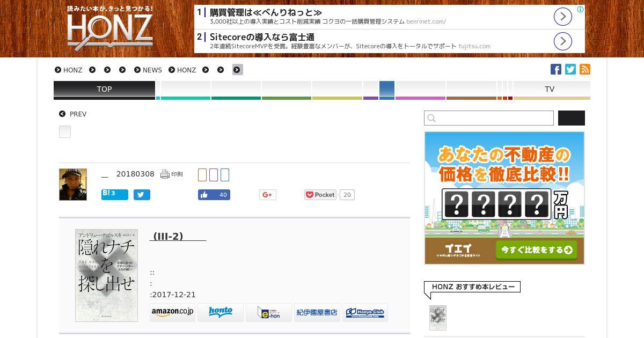The width and height of the screenshot is (644, 338).
Task: Open the HONZ Facebook page icon
Action: coord(556,69)
